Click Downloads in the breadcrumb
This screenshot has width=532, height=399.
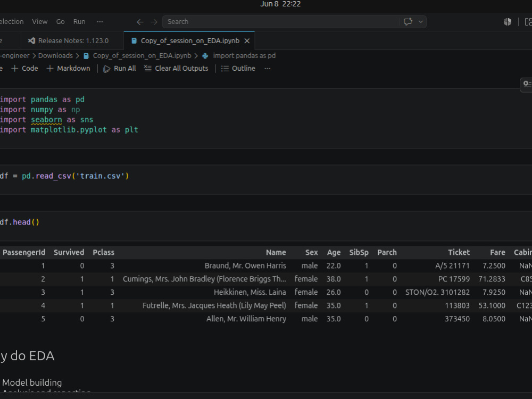pos(55,56)
